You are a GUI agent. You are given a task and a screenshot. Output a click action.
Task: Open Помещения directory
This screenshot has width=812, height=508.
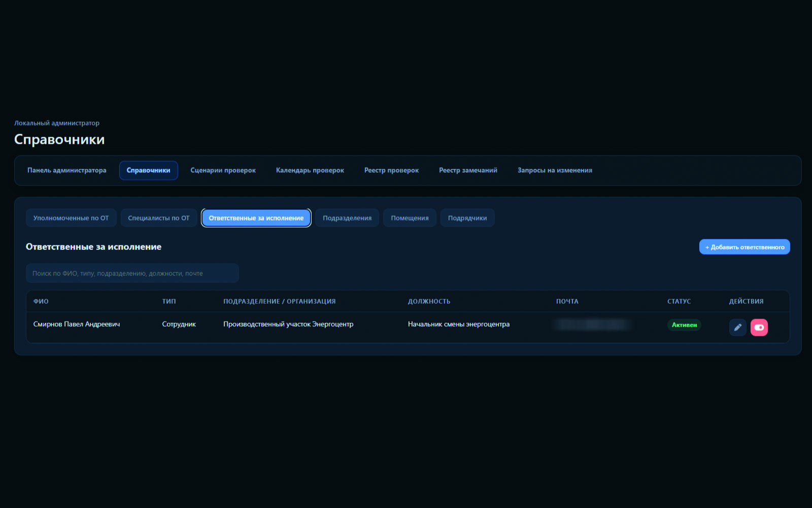410,218
